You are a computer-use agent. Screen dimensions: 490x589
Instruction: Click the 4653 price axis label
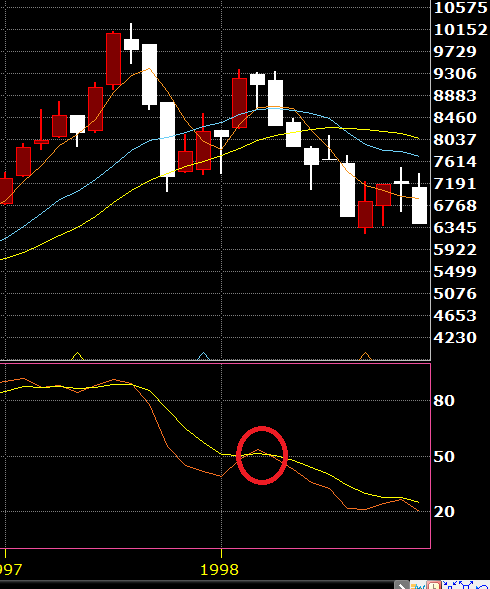point(455,315)
